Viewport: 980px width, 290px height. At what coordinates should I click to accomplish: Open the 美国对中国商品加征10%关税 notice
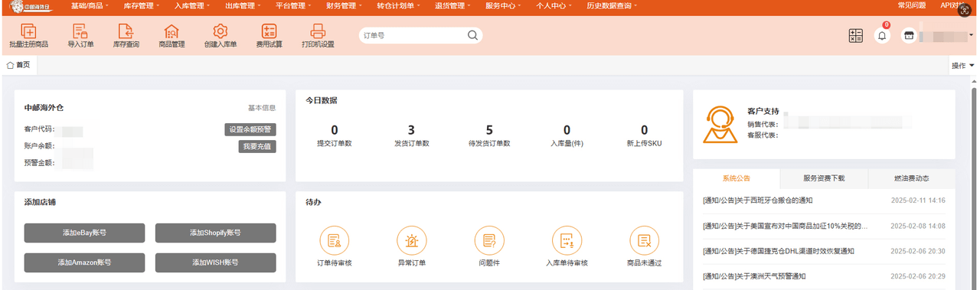(x=785, y=226)
